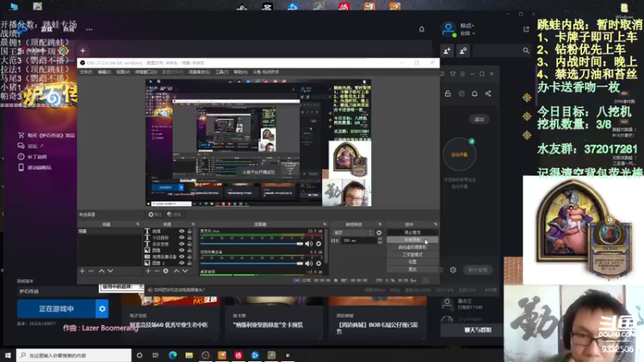
Task: Click 启动虚拟摄像机 button
Action: [412, 247]
